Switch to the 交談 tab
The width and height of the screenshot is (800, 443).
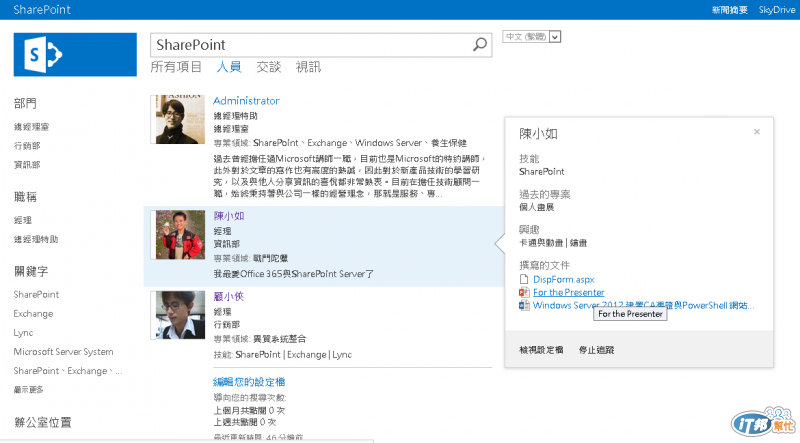(x=268, y=67)
